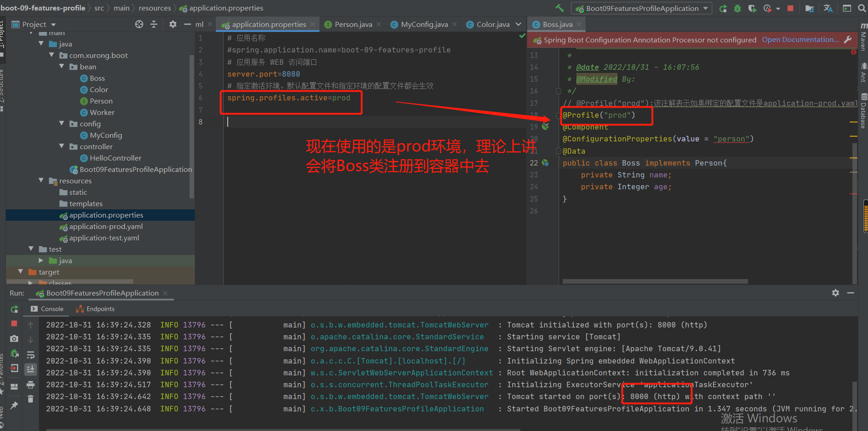Open Database tool window
Screen dimensions: 868x431
(x=863, y=111)
